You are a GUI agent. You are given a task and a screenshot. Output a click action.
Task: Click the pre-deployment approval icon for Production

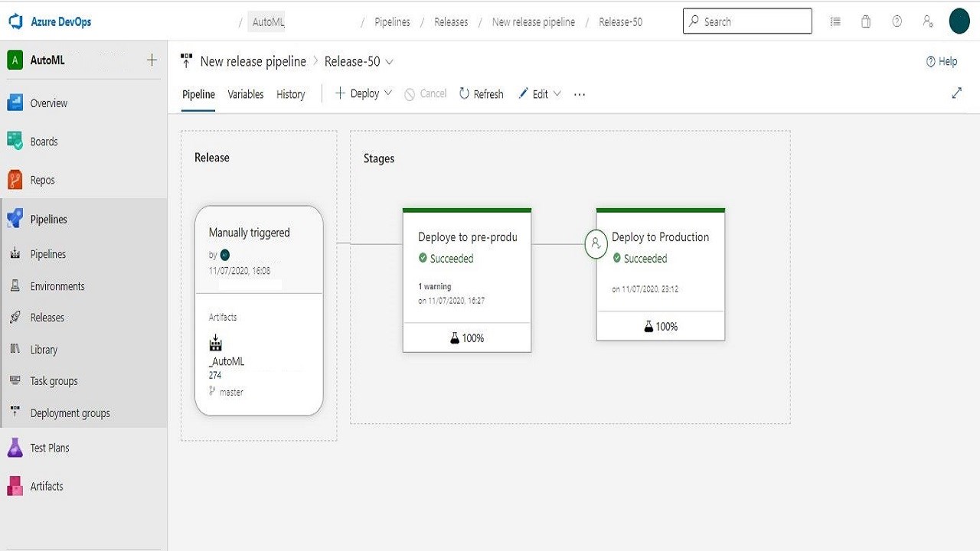click(x=596, y=244)
